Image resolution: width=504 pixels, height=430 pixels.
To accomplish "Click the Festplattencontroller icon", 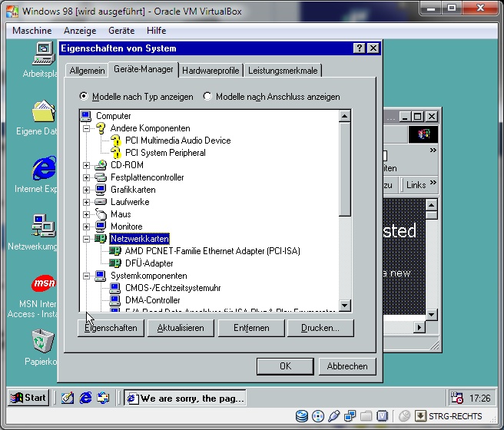I will coord(101,177).
